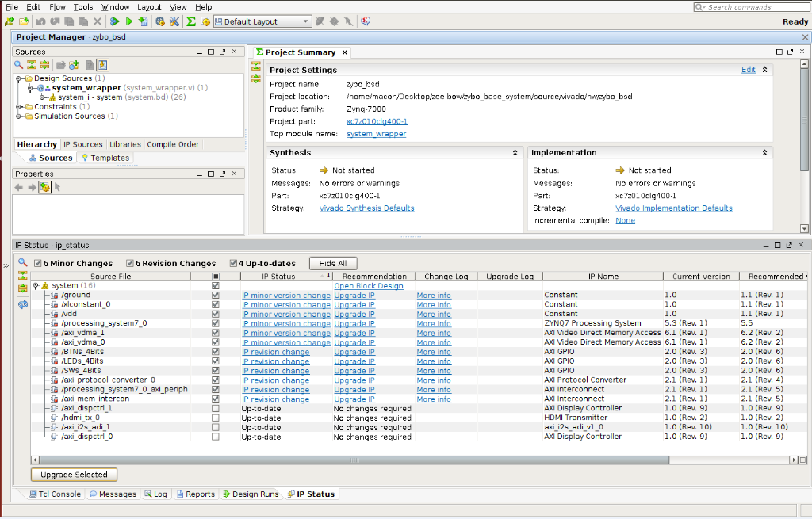
Task: Collapse the system (16) tree node
Action: [36, 285]
